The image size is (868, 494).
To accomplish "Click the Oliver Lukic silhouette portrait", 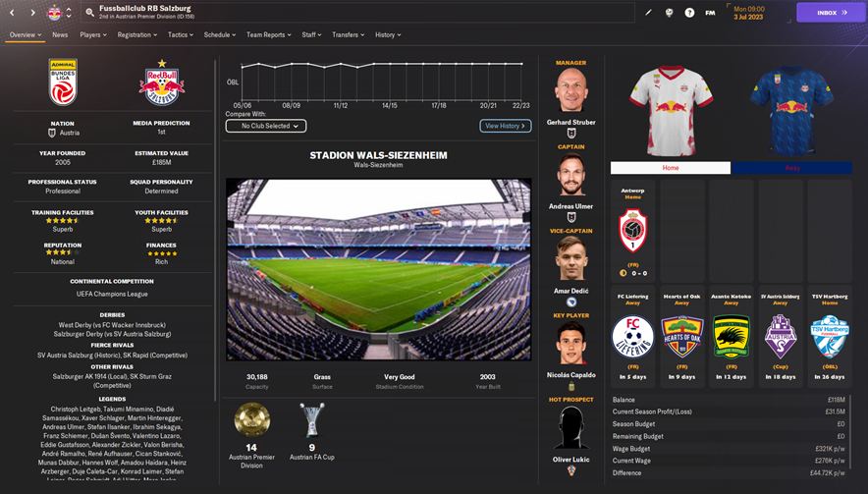I will point(571,427).
